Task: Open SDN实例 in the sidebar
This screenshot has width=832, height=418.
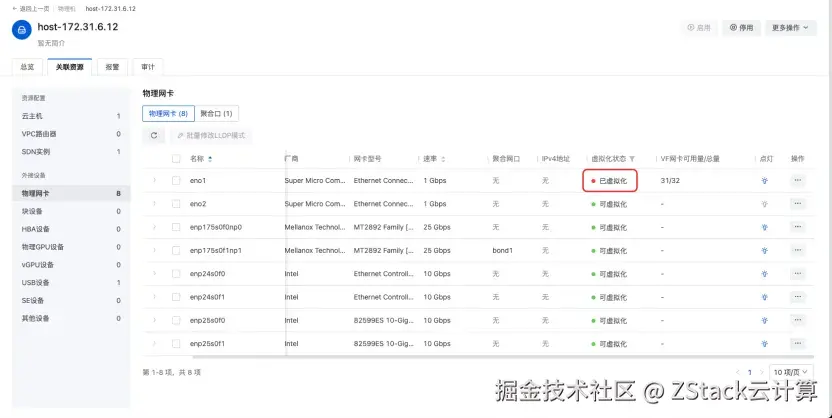Action: [71, 152]
